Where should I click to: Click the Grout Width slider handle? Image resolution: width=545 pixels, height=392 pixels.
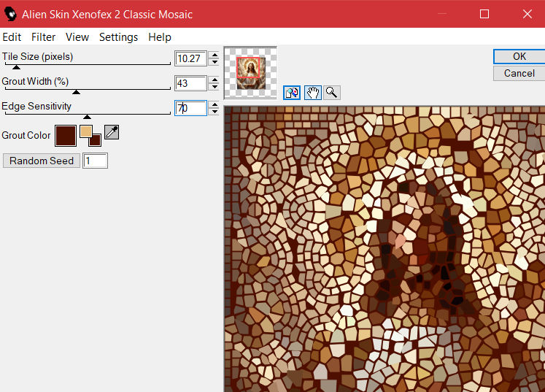76,92
